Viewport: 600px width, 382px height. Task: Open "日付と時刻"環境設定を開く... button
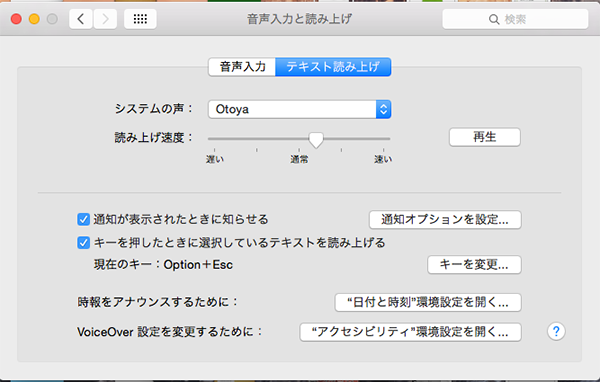pos(428,302)
